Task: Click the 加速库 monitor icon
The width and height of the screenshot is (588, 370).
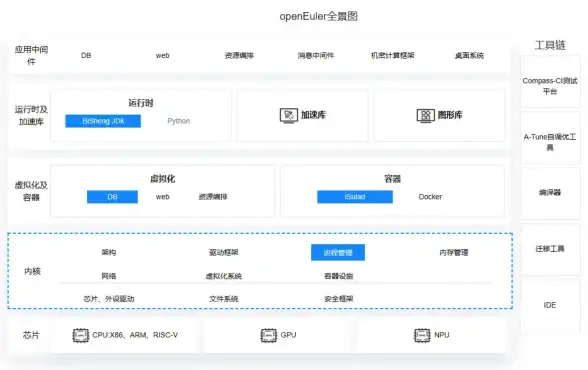Action: tap(289, 115)
